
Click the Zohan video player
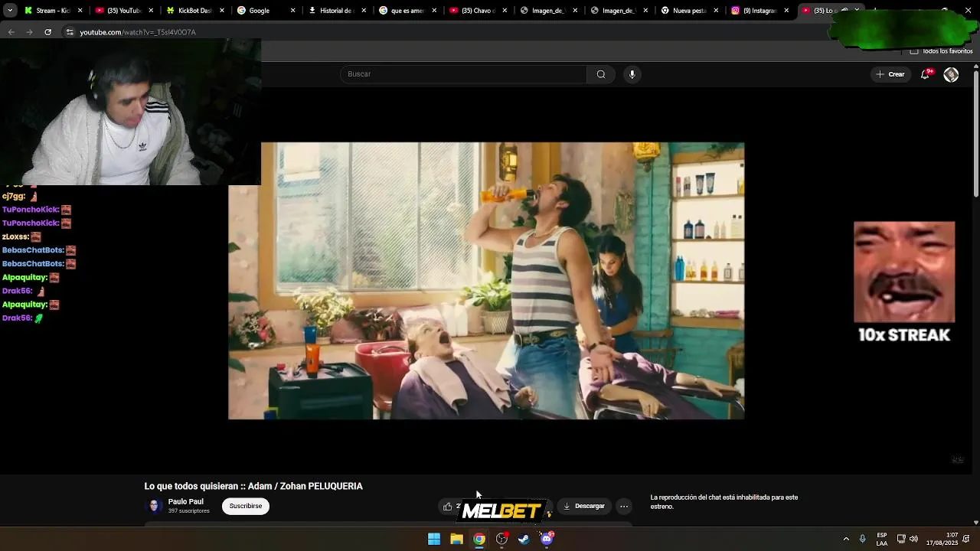coord(486,281)
